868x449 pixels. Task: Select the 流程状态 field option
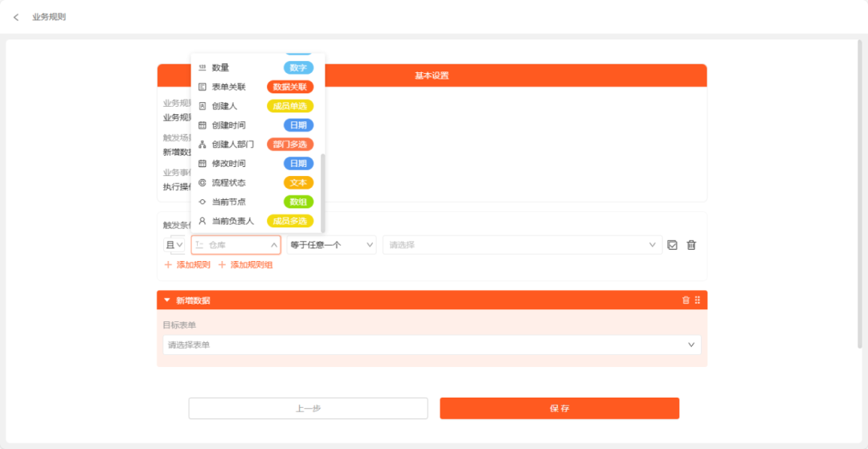coord(257,182)
